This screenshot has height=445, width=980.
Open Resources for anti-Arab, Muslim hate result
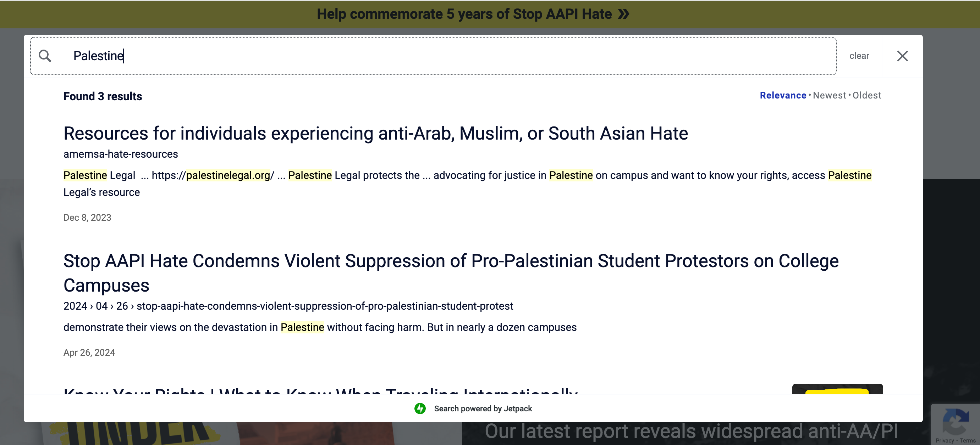[375, 133]
